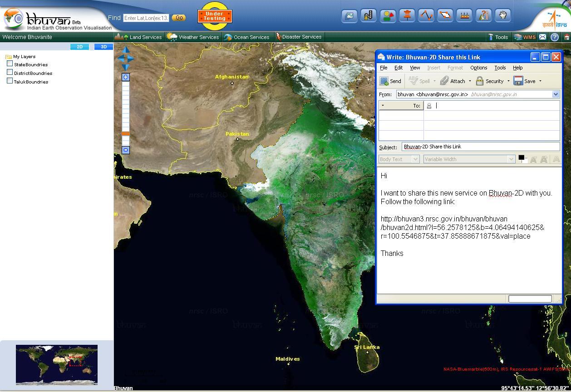Enable the TalukBoundries layer checkbox
Image resolution: width=571 pixels, height=392 pixels.
(x=10, y=81)
